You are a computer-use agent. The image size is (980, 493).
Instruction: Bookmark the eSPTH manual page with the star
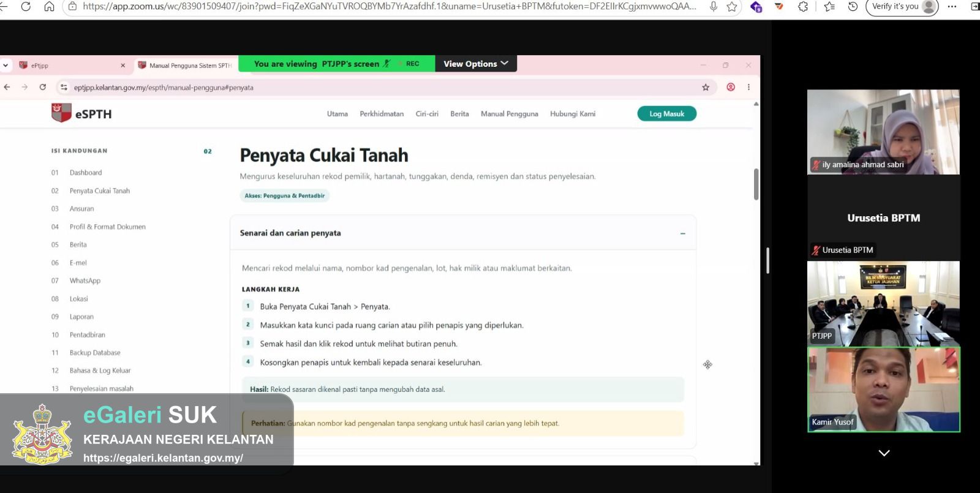pos(706,88)
